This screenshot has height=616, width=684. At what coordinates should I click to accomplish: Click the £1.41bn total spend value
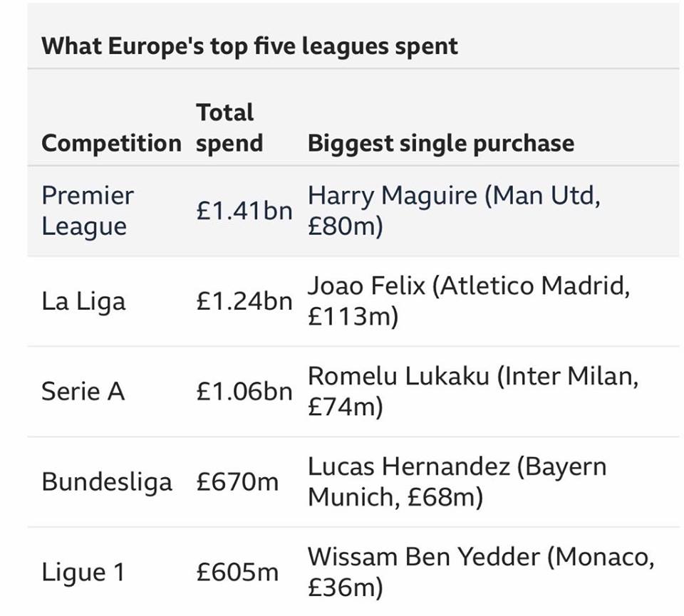(x=244, y=211)
